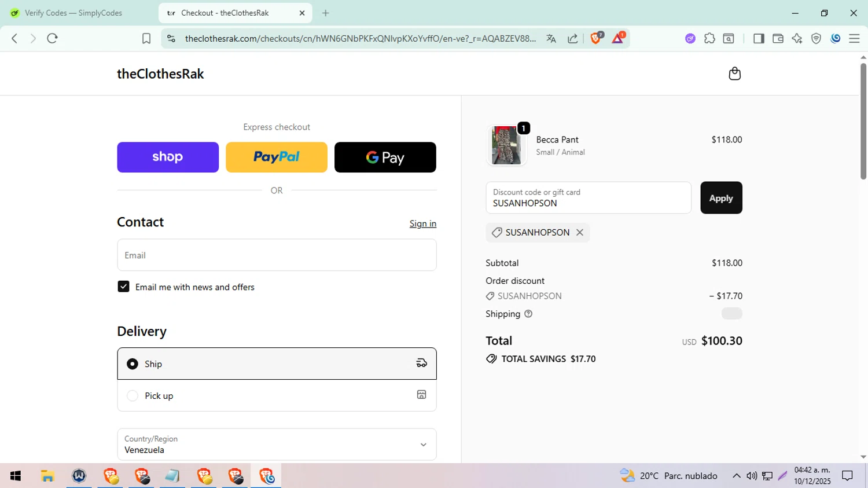Open the Brave VPN shield icon
The width and height of the screenshot is (868, 488).
(x=816, y=38)
